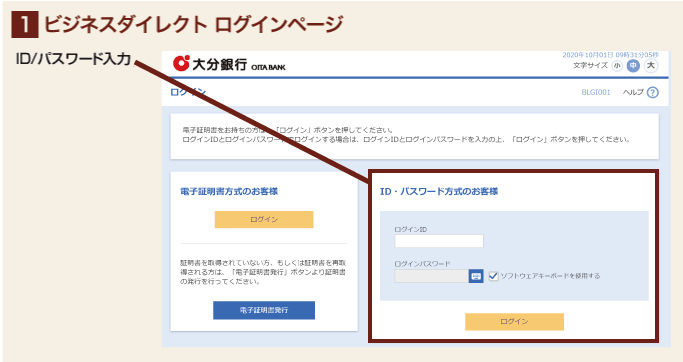This screenshot has height=362, width=683.
Task: Focus the ログインパスワード input field
Action: [x=432, y=276]
